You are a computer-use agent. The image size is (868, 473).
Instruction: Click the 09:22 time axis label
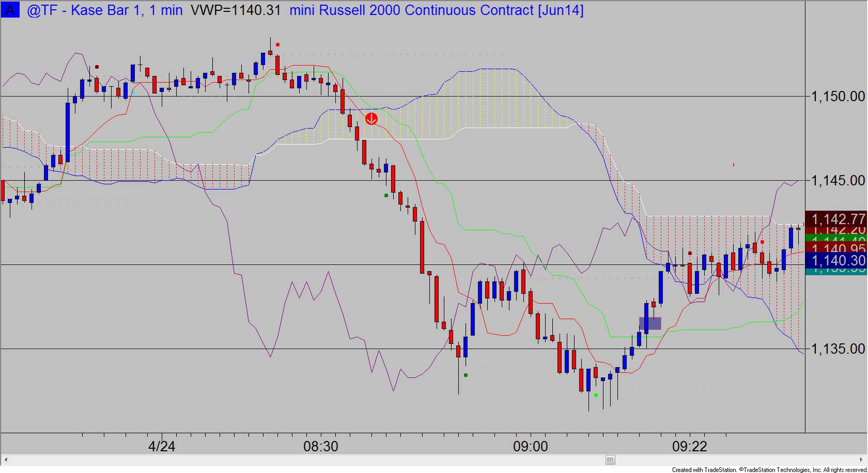tap(690, 446)
